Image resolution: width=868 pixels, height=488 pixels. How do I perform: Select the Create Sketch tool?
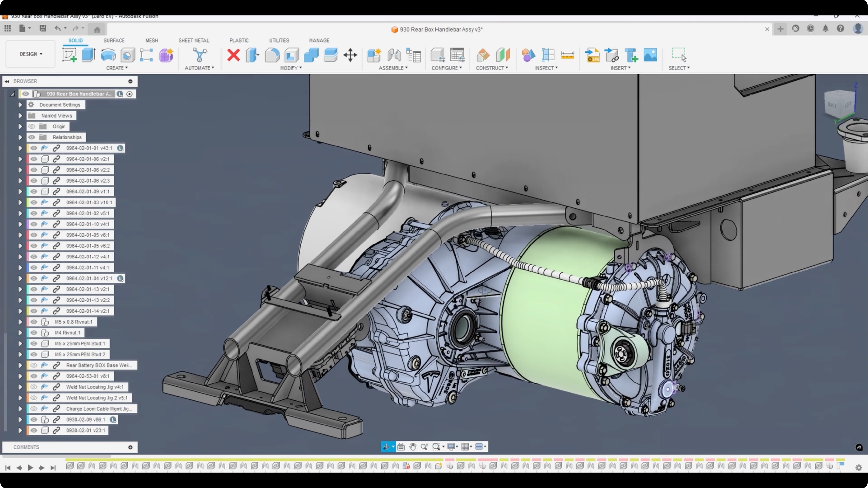click(69, 55)
